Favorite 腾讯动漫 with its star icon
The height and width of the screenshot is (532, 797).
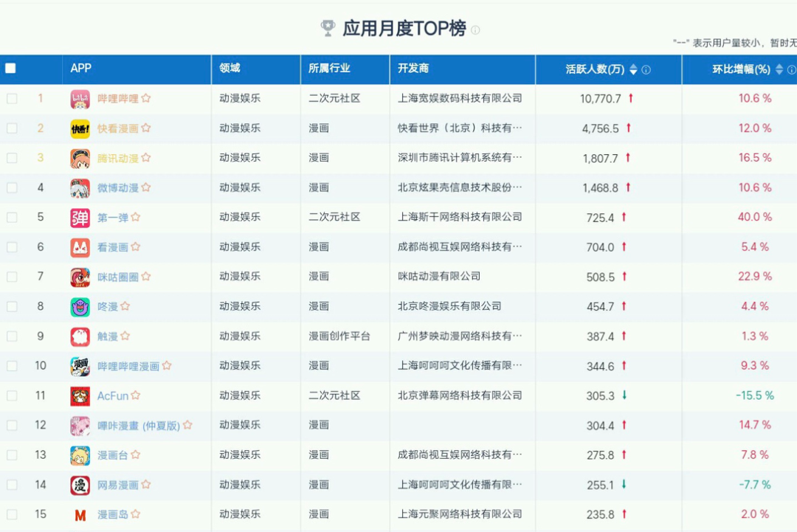146,157
